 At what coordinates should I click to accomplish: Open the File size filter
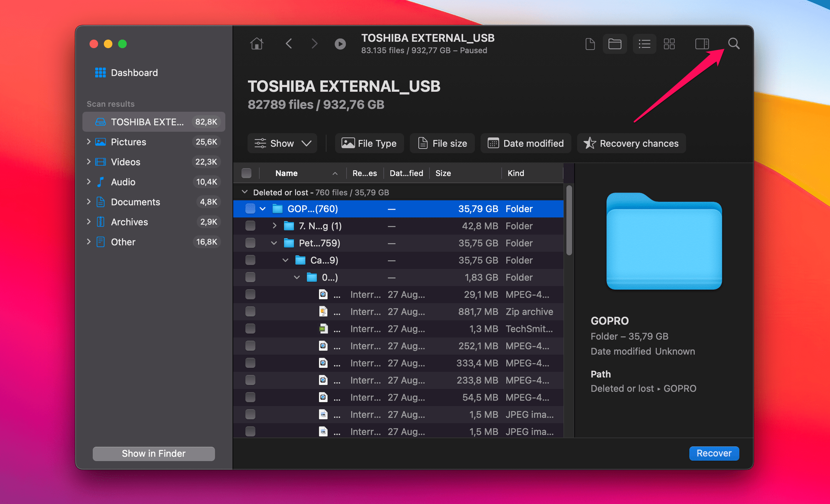pos(442,143)
